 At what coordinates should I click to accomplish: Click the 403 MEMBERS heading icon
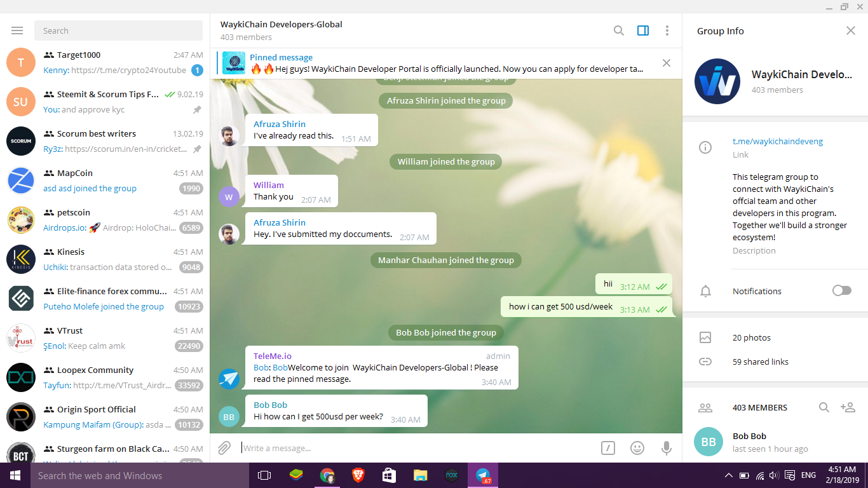[x=705, y=407]
